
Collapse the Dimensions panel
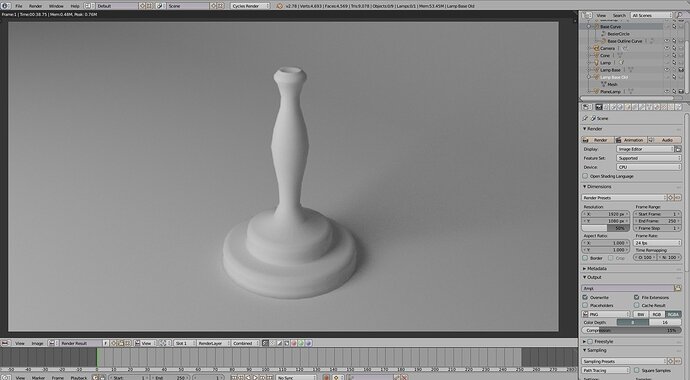coord(597,186)
